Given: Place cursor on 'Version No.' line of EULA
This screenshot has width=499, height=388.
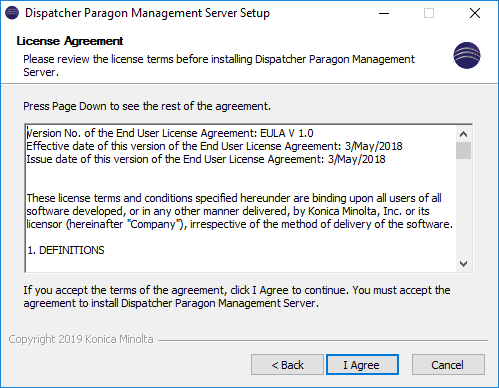Looking at the screenshot, I should [170, 133].
